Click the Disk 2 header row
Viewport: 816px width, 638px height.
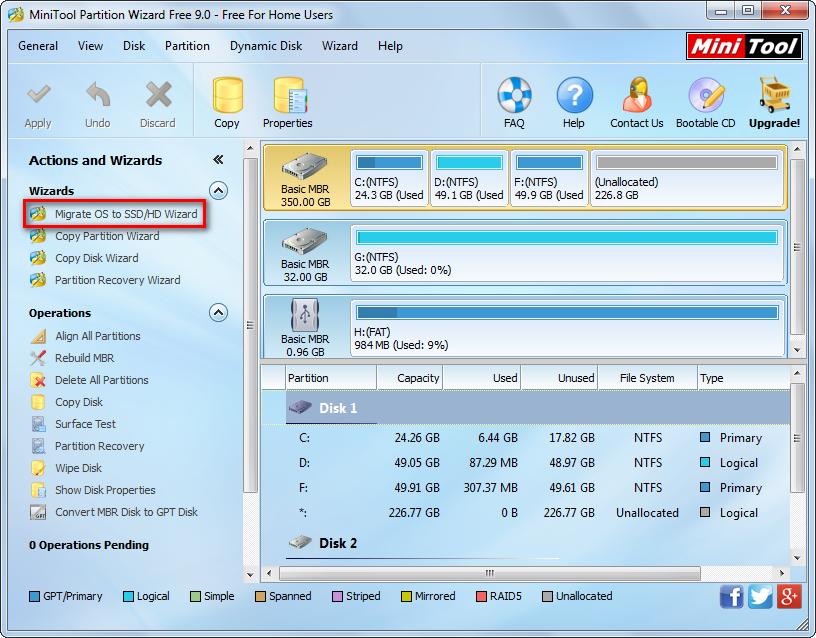pyautogui.click(x=526, y=543)
